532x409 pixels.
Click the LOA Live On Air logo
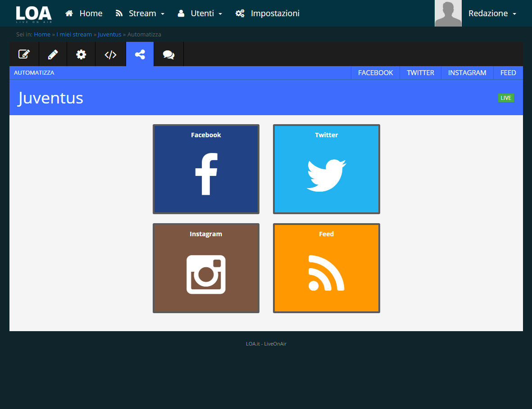pyautogui.click(x=34, y=14)
